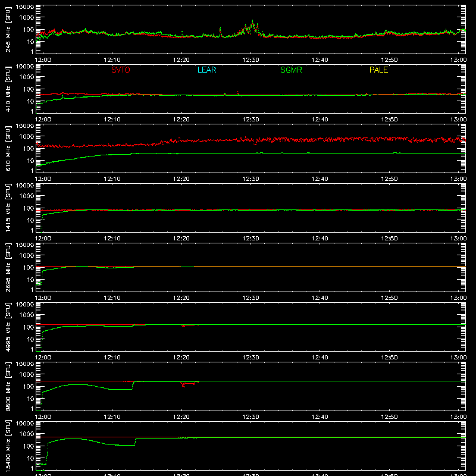Click the 12:30 tick on 245 MHz time axis
Screen dimensions: 476x476
pos(250,60)
